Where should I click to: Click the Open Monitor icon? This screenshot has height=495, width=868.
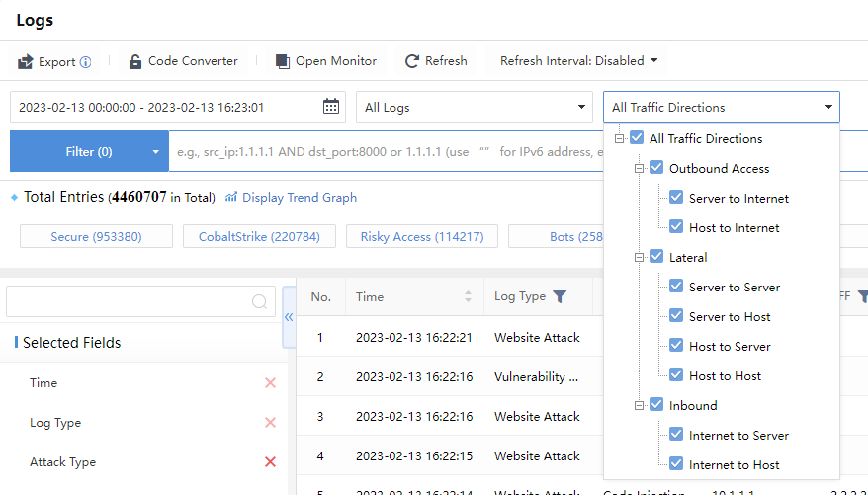pos(283,61)
